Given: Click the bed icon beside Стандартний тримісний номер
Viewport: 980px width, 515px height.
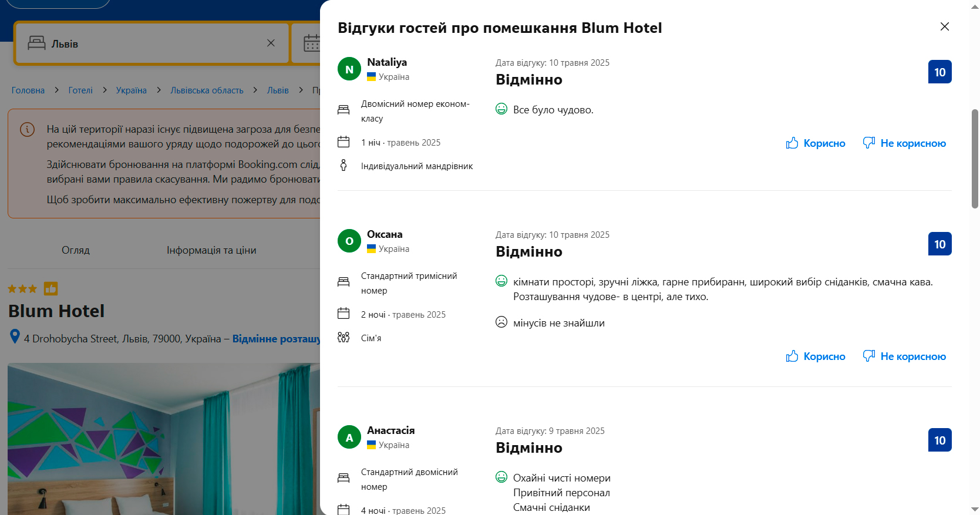Looking at the screenshot, I should click(x=343, y=282).
